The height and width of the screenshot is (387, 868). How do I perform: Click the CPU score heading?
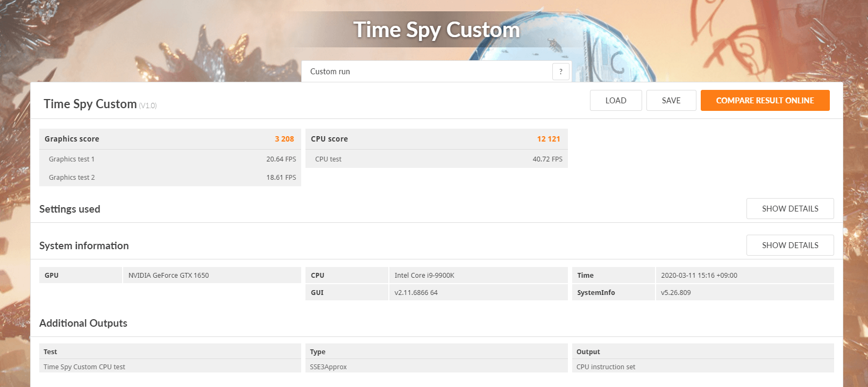click(329, 139)
